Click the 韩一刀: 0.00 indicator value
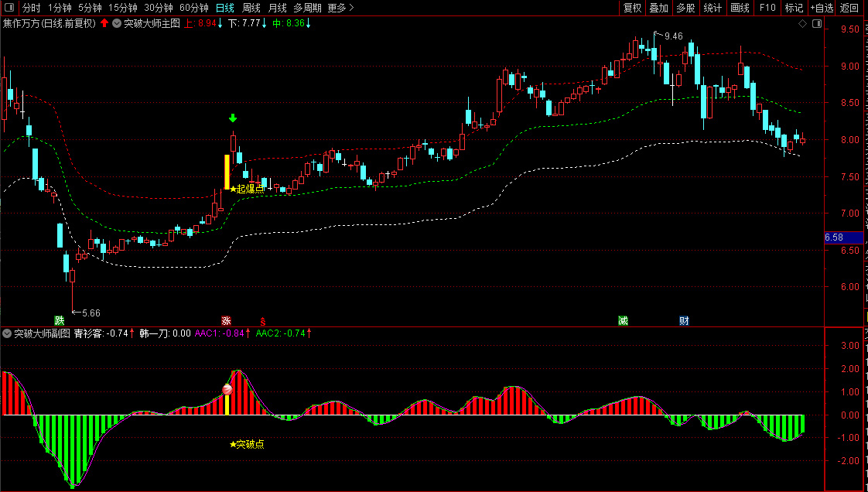 click(165, 333)
